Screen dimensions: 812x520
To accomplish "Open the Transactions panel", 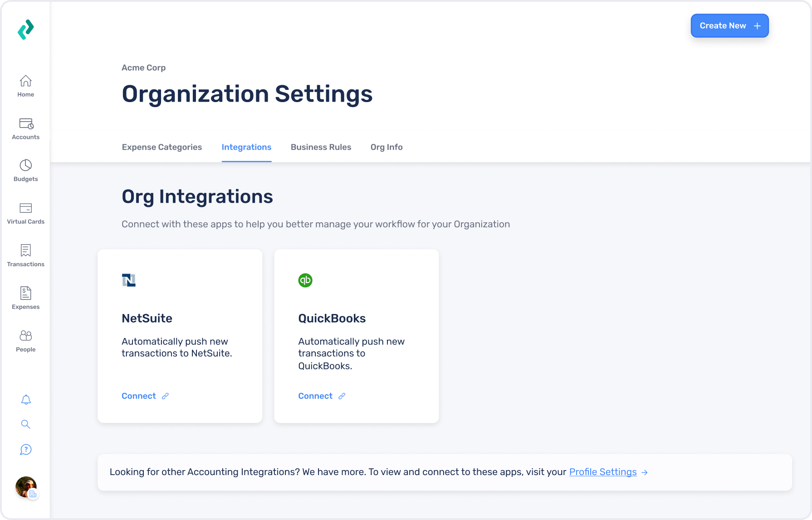I will click(x=25, y=255).
